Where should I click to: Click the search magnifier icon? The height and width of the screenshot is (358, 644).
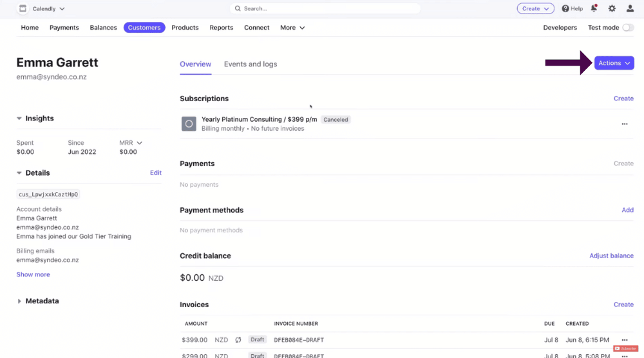(238, 8)
